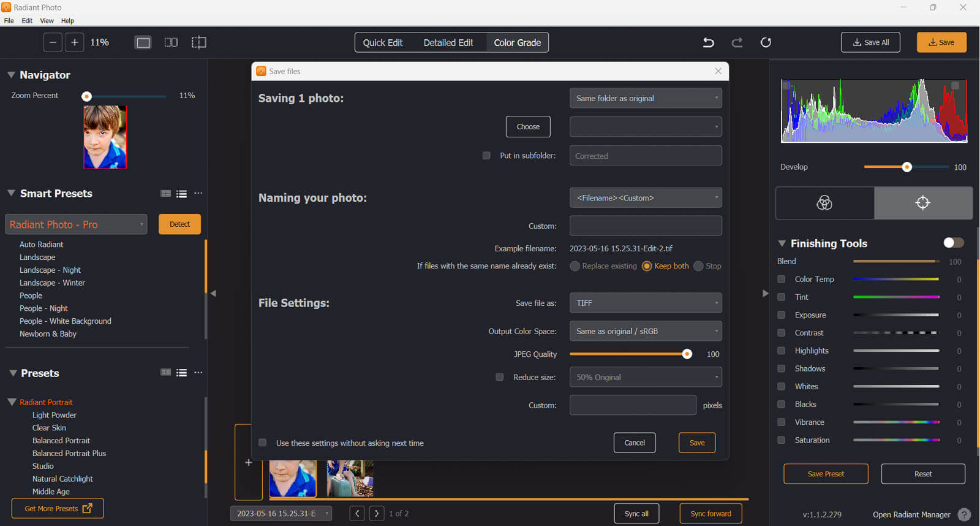Enable the Put in subfolder checkbox

[486, 156]
